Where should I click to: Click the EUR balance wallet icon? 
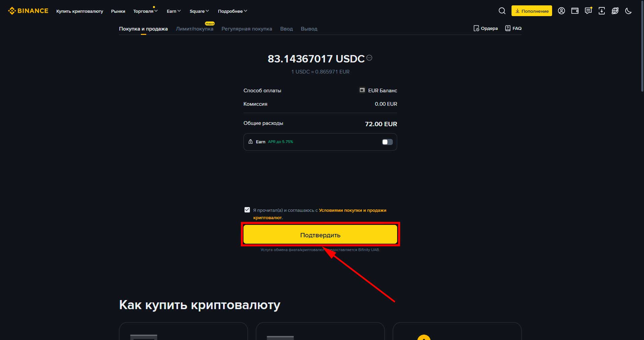click(x=362, y=90)
